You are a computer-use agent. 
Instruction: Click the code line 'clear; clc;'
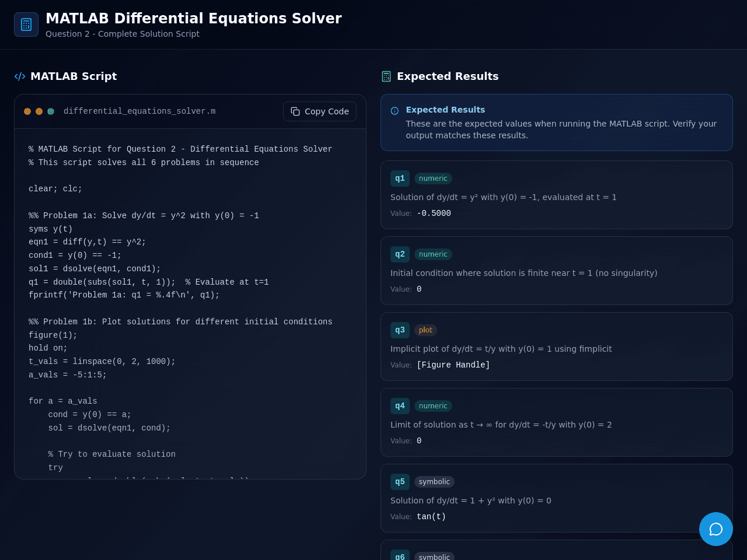click(x=55, y=189)
